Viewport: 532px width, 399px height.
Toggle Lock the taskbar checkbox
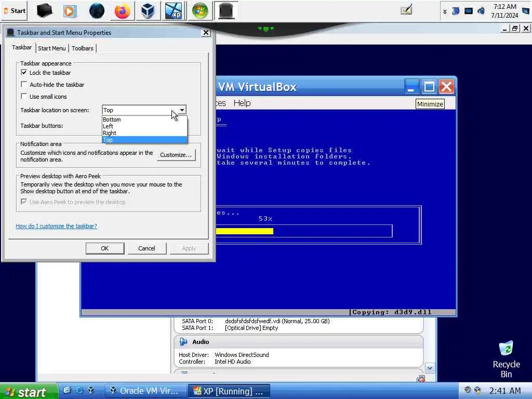tap(24, 72)
